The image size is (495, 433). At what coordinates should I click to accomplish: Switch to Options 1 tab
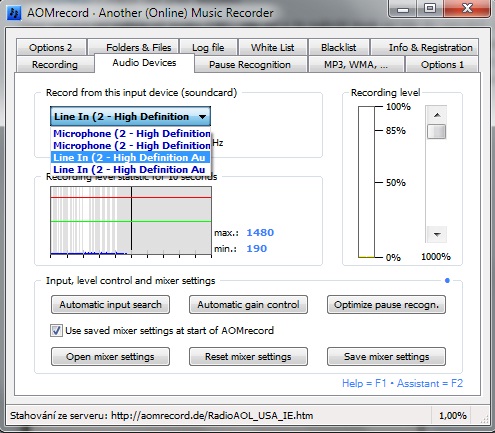tap(442, 64)
